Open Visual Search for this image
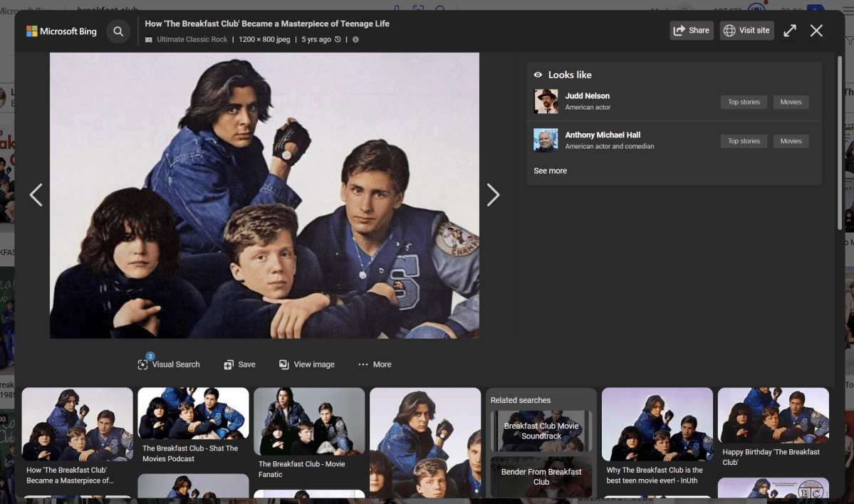This screenshot has width=854, height=504. [x=169, y=364]
